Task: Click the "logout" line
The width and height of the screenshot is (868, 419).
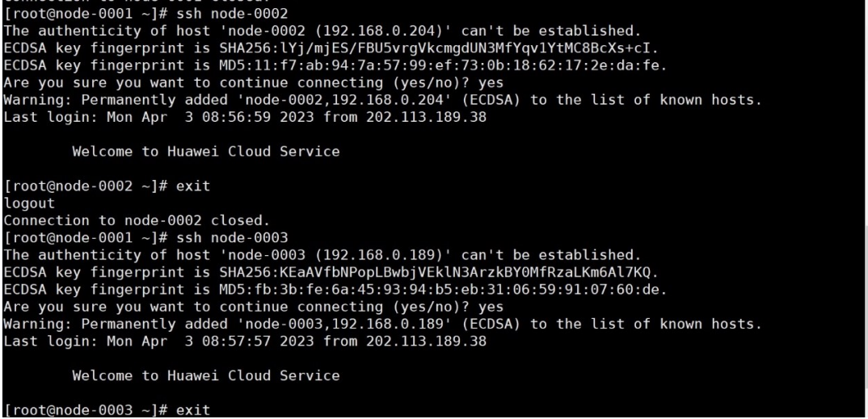Action: (x=29, y=203)
